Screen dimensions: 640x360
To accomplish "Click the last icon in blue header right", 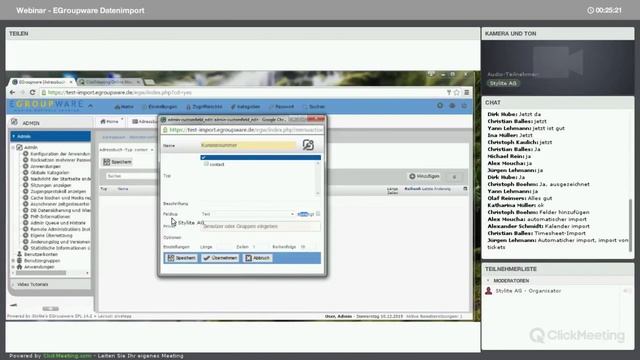I will pos(464,106).
